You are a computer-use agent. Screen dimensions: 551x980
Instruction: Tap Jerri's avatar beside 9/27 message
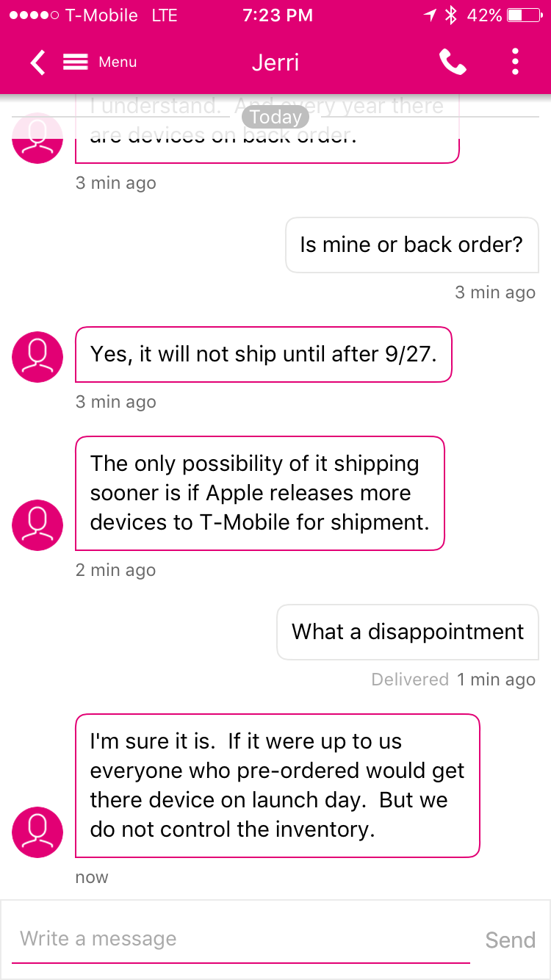click(37, 357)
